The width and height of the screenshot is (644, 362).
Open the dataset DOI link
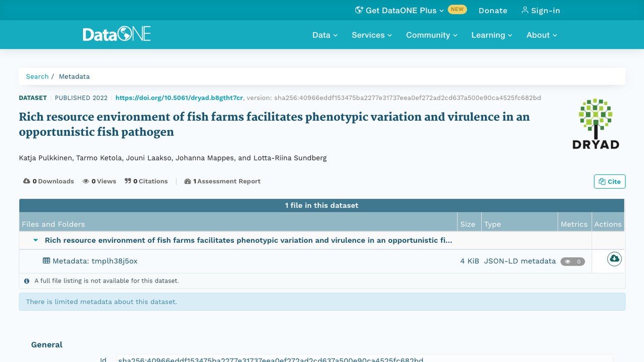click(x=179, y=98)
